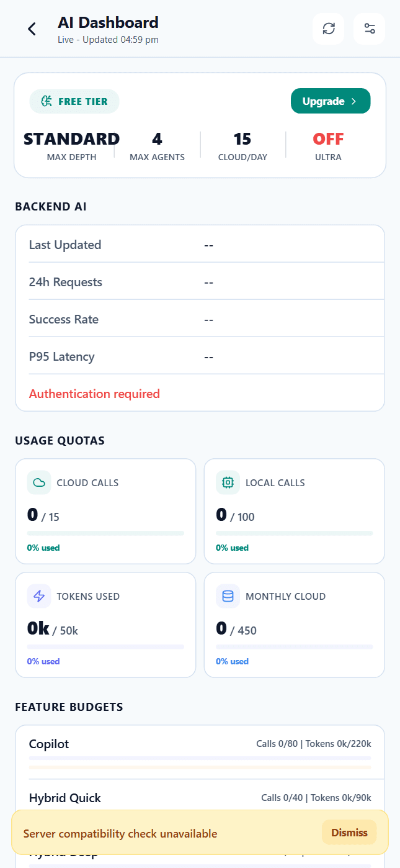Refresh the AI Dashboard data

[x=329, y=29]
